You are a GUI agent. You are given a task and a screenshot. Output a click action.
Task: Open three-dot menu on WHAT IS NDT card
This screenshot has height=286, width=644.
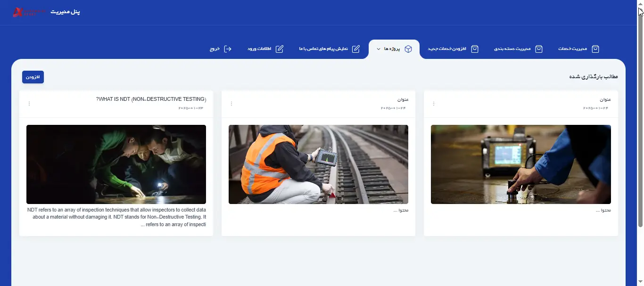29,104
